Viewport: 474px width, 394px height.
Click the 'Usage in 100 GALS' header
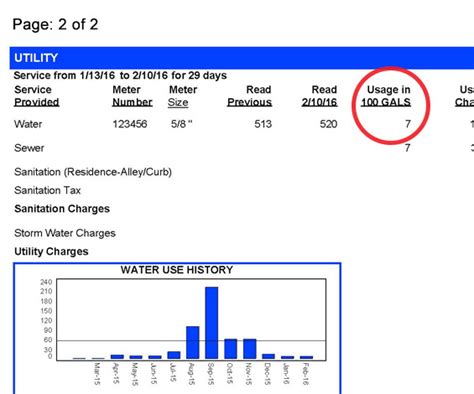coord(386,96)
